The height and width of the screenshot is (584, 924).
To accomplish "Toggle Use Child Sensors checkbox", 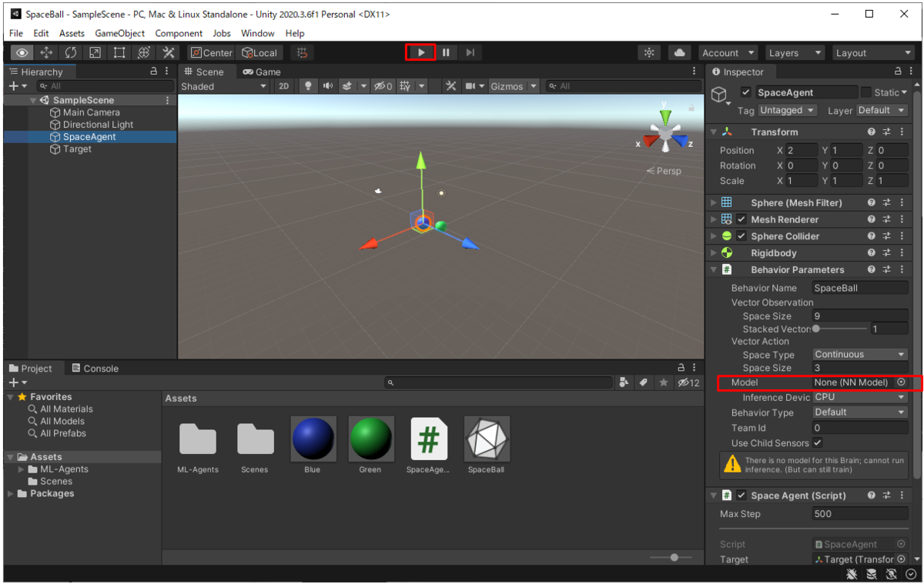I will click(818, 443).
